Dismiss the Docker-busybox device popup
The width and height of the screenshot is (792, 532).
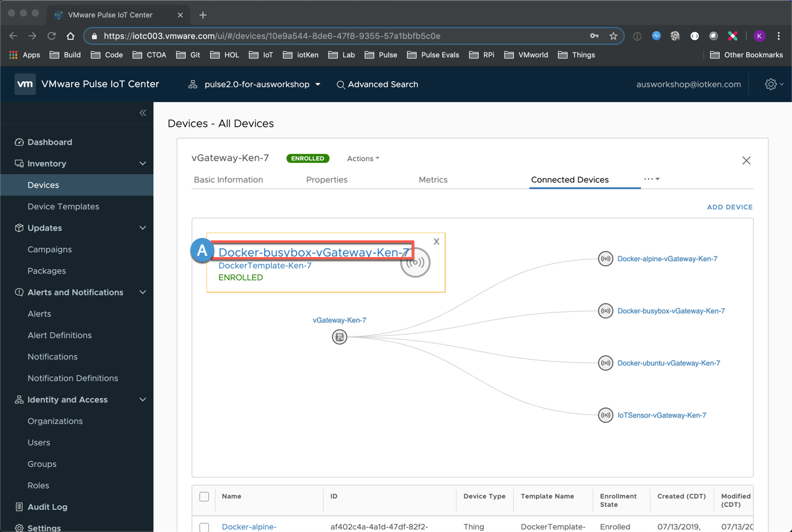[x=436, y=242]
